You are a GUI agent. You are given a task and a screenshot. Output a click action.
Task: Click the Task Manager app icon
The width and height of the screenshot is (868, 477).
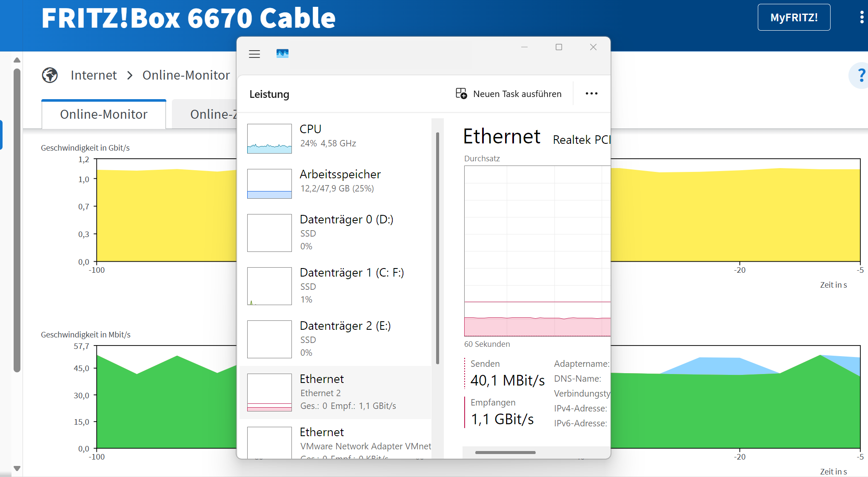283,54
